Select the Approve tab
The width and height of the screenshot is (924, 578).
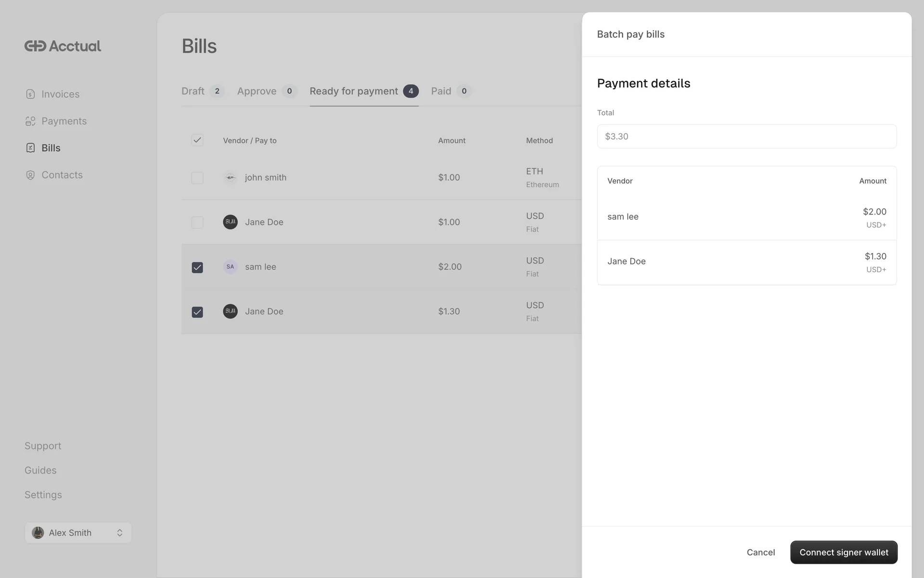coord(257,91)
